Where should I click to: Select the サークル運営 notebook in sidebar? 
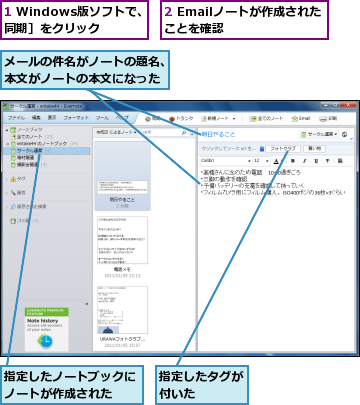click(x=47, y=151)
